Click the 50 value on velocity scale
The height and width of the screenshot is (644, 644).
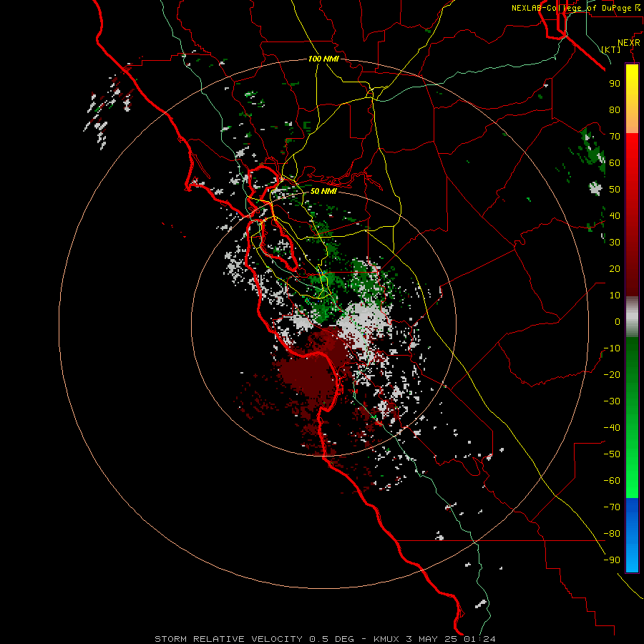[615, 190]
